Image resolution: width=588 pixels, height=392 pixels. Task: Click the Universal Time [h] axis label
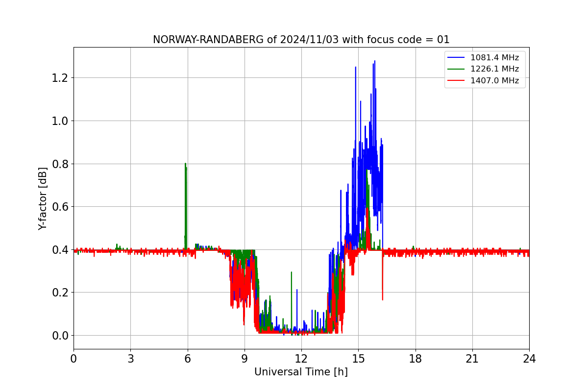coord(301,372)
